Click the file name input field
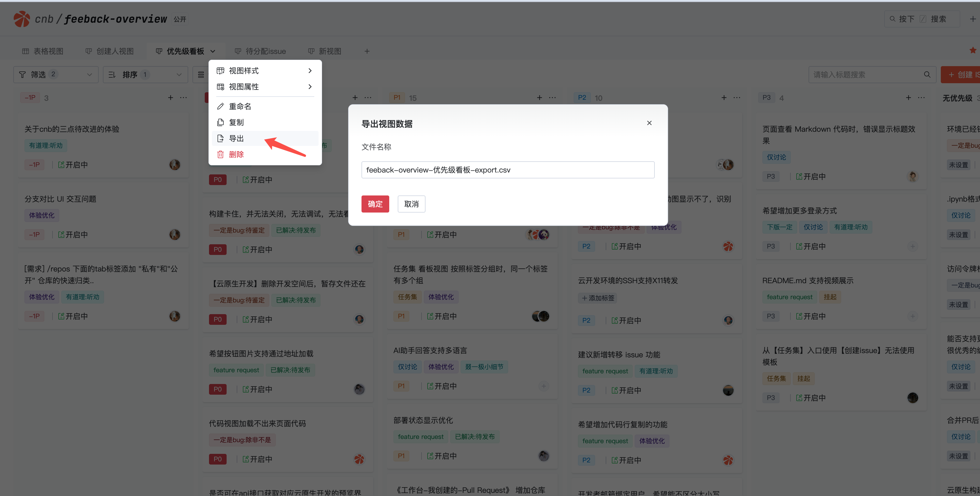Viewport: 980px width, 496px height. [508, 170]
